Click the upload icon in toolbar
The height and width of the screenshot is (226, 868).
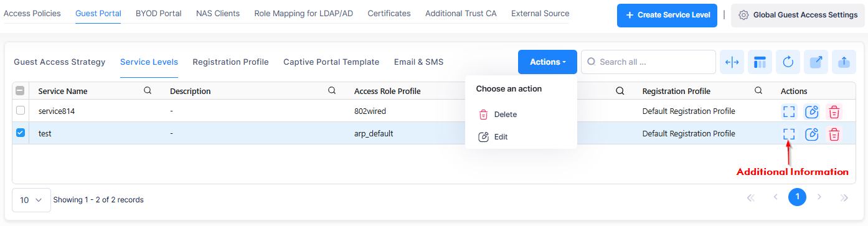(x=844, y=62)
